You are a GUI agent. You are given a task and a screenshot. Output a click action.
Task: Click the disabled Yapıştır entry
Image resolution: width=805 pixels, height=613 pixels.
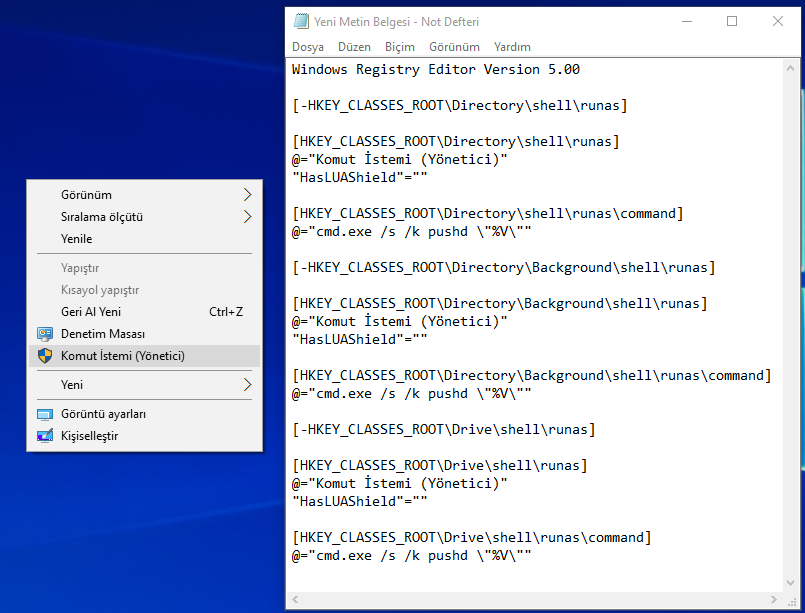pyautogui.click(x=144, y=268)
